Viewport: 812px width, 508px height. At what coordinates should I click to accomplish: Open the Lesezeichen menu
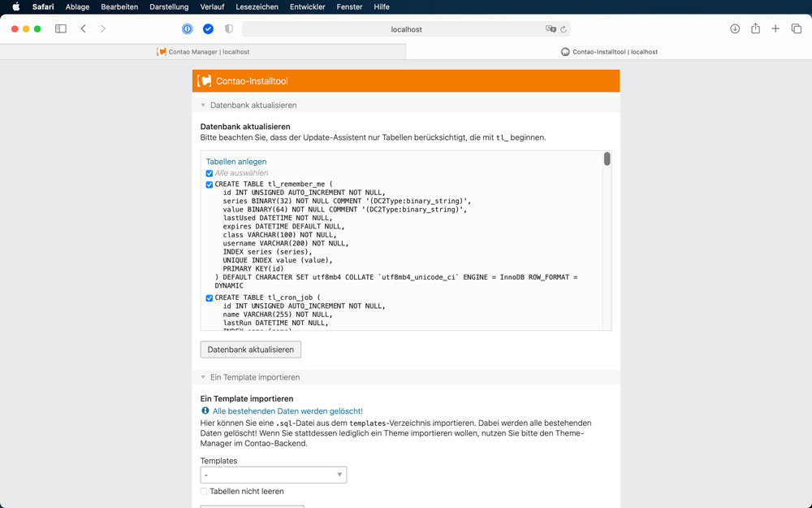coord(257,7)
